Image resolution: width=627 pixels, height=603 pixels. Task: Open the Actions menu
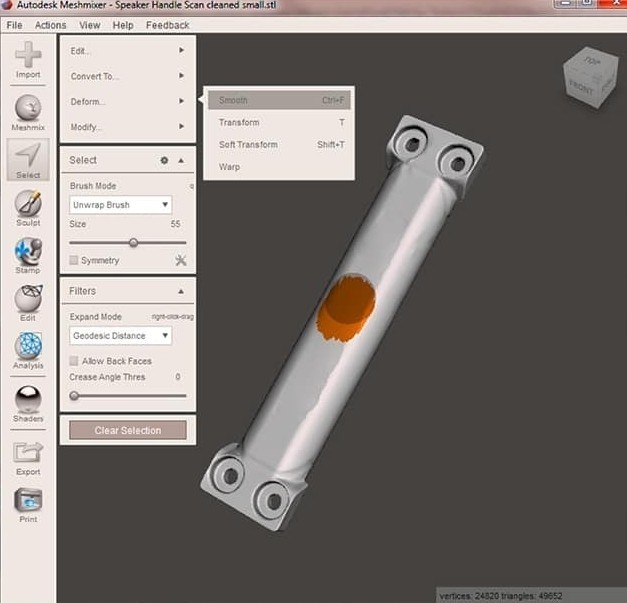pos(50,25)
